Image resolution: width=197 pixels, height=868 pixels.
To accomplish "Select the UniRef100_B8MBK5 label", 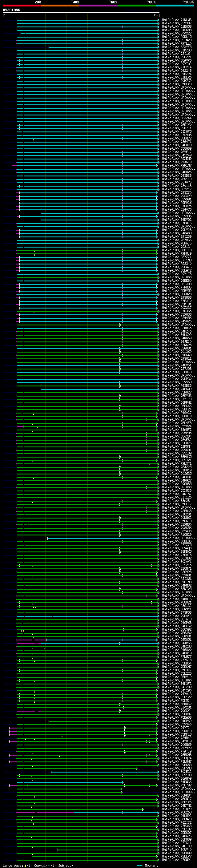I will pos(177,551).
